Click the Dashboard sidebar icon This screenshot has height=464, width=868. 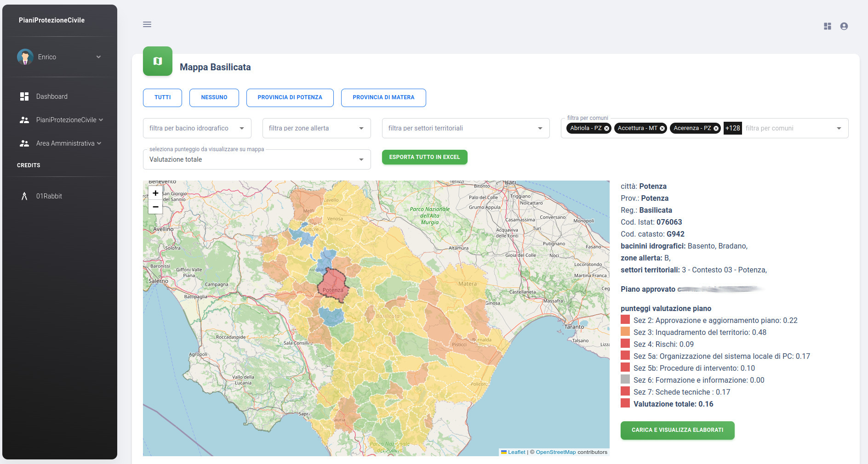tap(24, 96)
